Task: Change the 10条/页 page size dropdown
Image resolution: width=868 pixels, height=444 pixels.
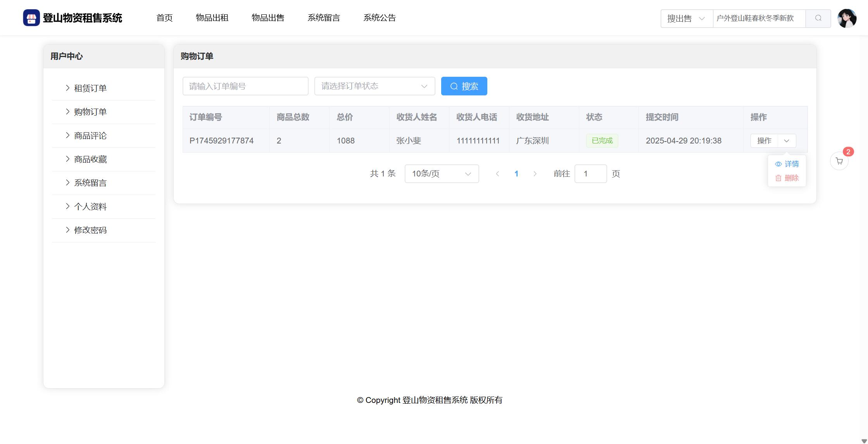Action: click(x=442, y=174)
